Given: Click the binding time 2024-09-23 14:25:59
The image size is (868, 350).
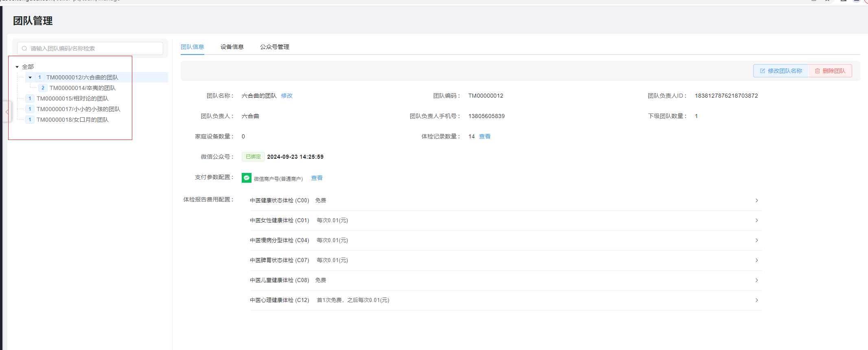Looking at the screenshot, I should pos(295,157).
